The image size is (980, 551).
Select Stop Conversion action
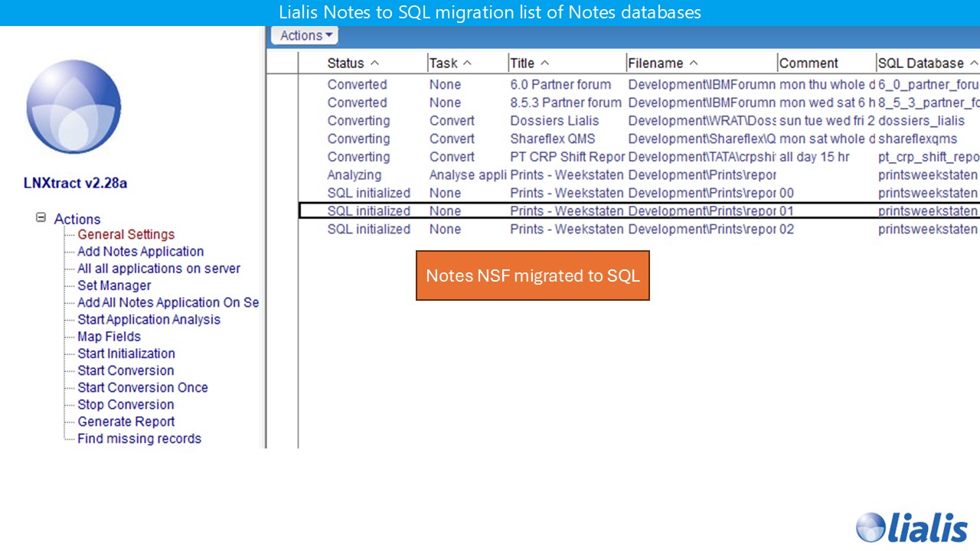pyautogui.click(x=125, y=404)
